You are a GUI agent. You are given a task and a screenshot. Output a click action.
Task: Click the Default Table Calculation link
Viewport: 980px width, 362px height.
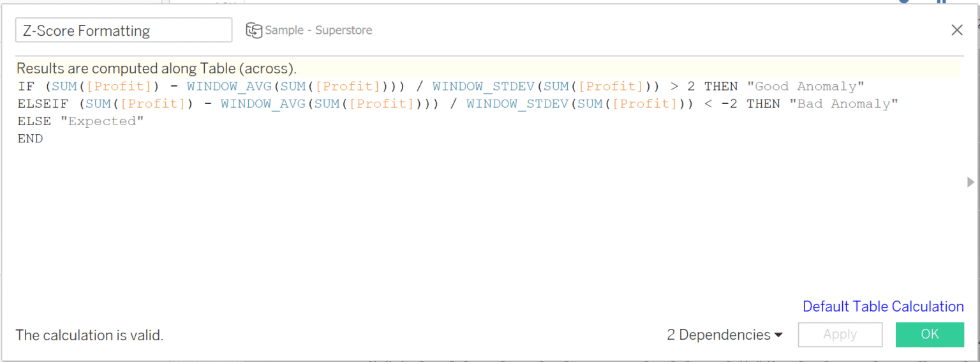(x=882, y=306)
